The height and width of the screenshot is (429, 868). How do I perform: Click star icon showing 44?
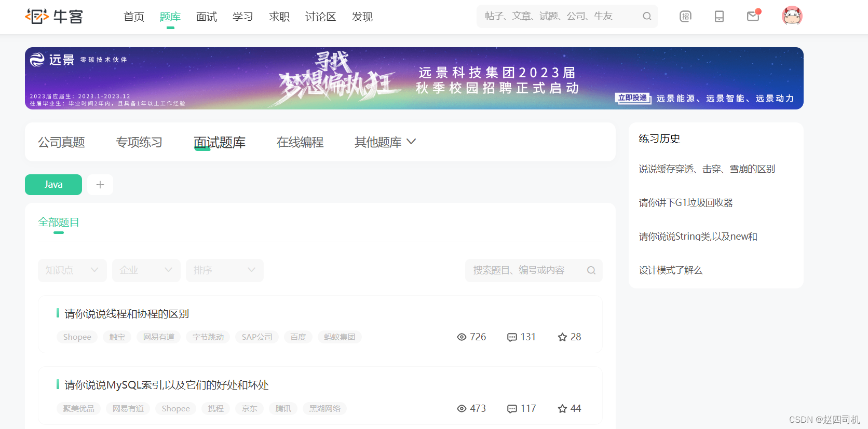coord(562,409)
